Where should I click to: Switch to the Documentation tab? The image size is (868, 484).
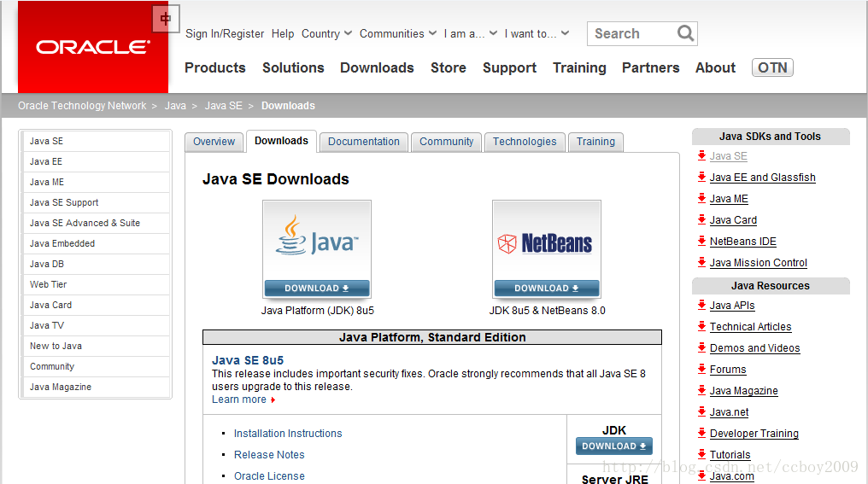tap(364, 142)
